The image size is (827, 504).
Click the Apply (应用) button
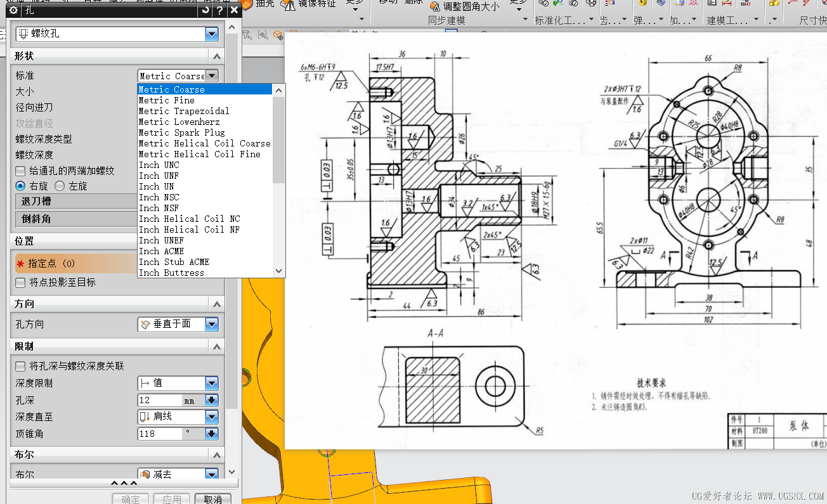tap(172, 500)
